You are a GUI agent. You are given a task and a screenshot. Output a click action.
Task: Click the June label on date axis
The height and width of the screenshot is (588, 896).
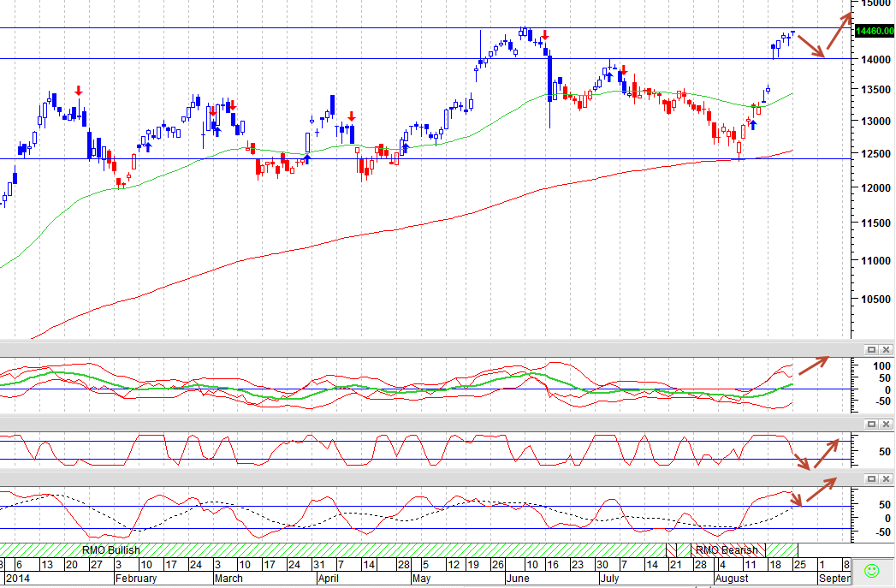coord(519,579)
